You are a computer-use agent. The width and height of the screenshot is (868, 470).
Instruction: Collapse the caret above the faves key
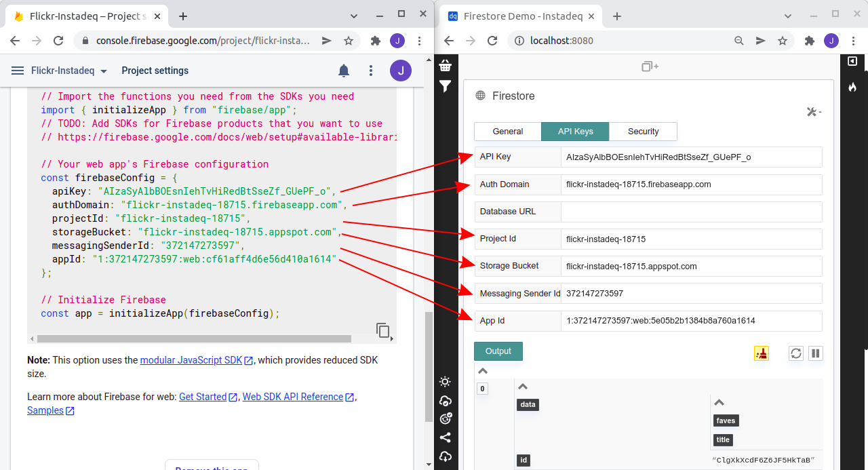click(719, 402)
